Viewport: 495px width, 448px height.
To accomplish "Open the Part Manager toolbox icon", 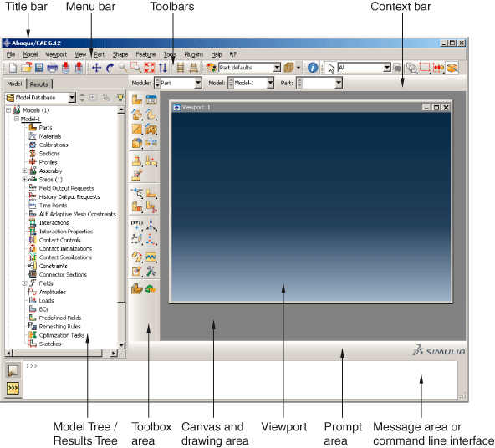I will [x=151, y=100].
